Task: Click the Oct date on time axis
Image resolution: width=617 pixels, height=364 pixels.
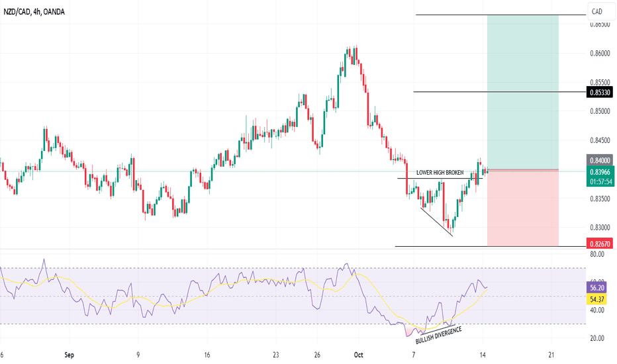Action: [358, 355]
